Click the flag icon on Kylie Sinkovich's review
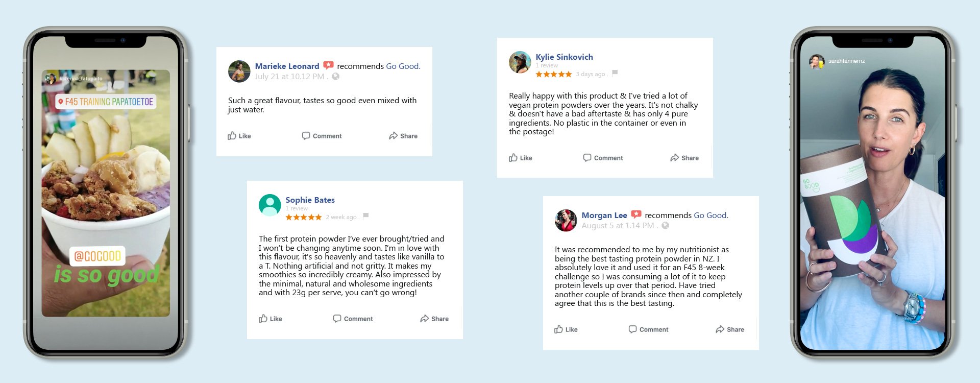 click(x=615, y=74)
